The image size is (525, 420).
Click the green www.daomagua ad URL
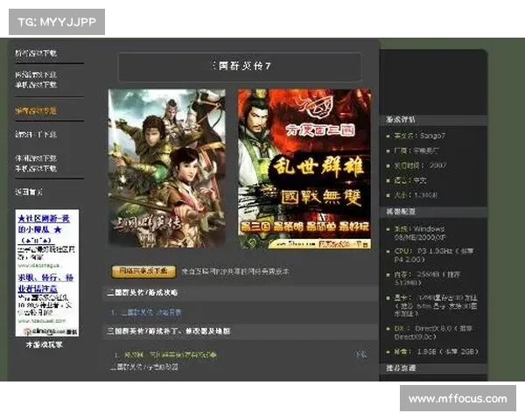coord(40,265)
